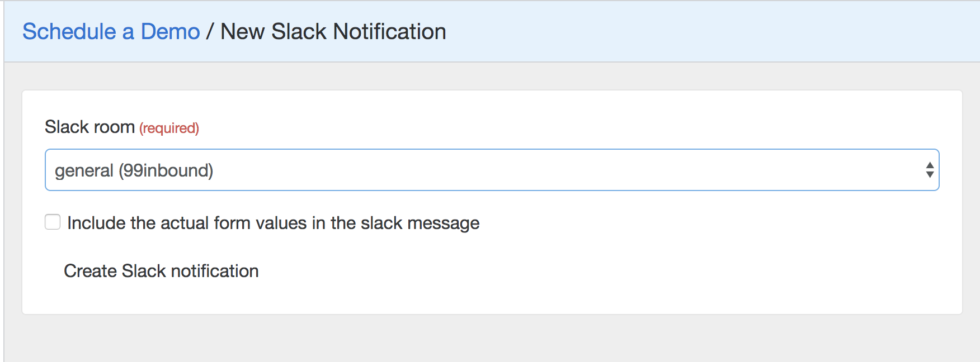Click the blank area of the blue header bar
The height and width of the screenshot is (362, 980).
pyautogui.click(x=699, y=32)
